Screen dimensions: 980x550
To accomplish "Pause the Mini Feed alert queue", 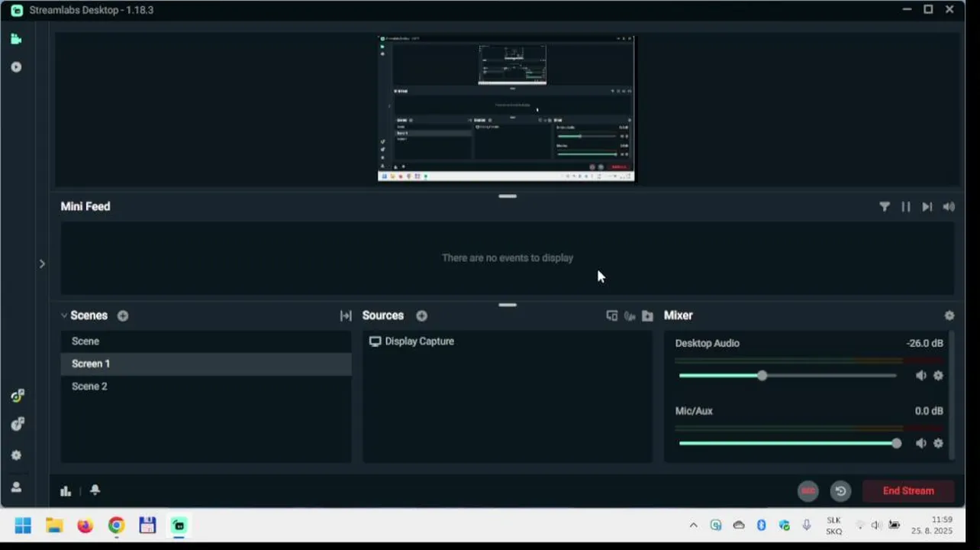I will [906, 206].
